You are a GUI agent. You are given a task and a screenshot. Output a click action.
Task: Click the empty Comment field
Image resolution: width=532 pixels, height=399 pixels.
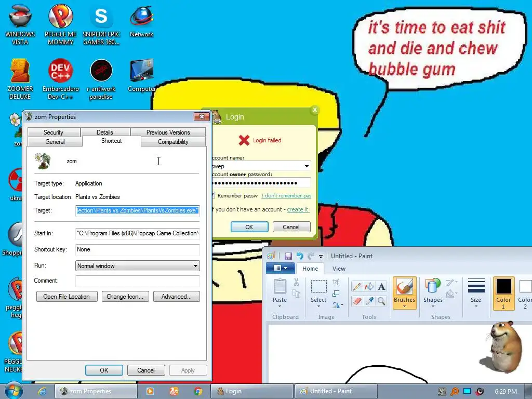tap(137, 281)
